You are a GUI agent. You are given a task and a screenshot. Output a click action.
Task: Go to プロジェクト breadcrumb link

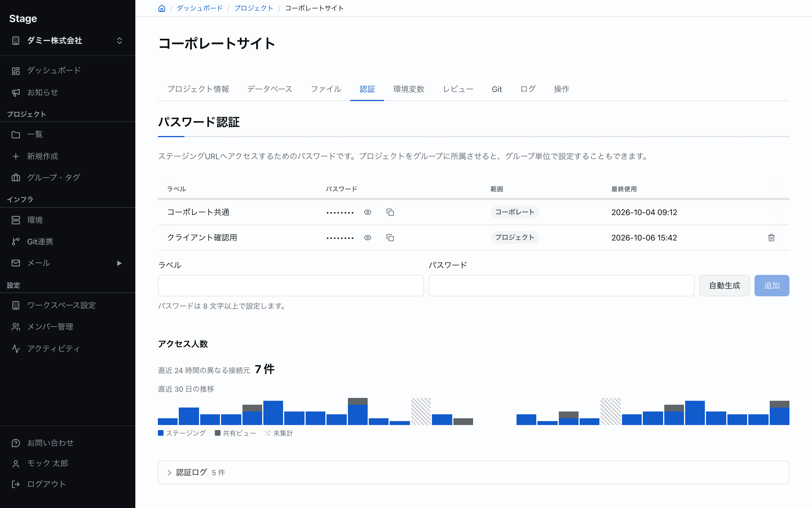point(254,8)
